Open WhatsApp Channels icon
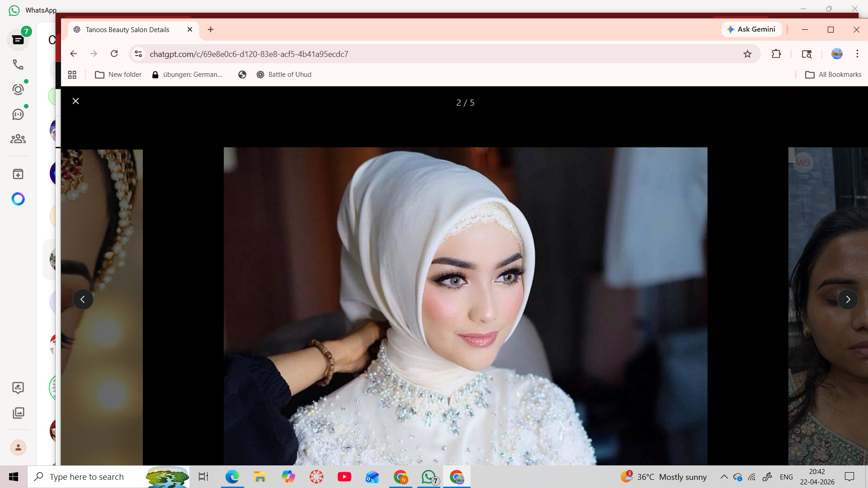The height and width of the screenshot is (488, 868). pyautogui.click(x=18, y=114)
